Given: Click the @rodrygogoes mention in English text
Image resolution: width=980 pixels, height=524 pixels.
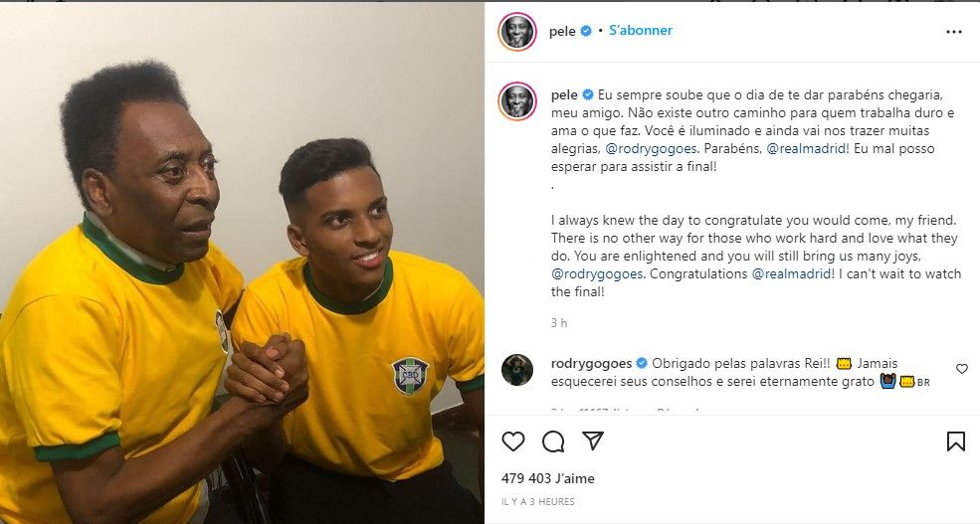Looking at the screenshot, I should 597,273.
